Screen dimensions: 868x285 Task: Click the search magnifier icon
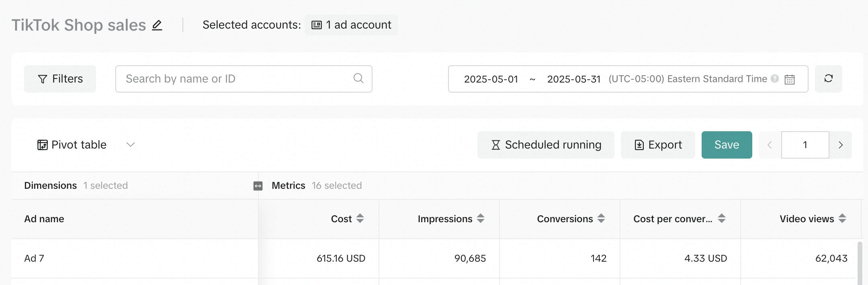[x=358, y=78]
